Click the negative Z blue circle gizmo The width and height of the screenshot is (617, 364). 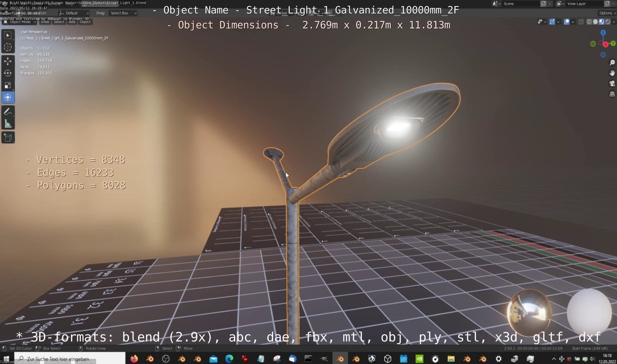603,55
